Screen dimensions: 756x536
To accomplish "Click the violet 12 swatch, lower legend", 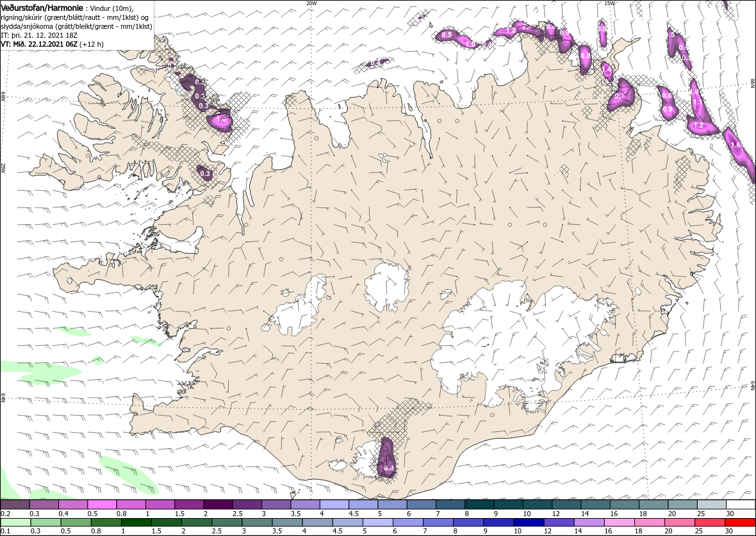I will pyautogui.click(x=559, y=523).
